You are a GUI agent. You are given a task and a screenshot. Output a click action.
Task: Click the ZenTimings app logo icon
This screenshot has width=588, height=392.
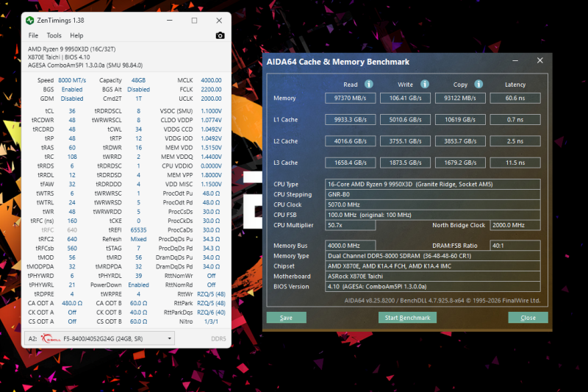point(30,21)
